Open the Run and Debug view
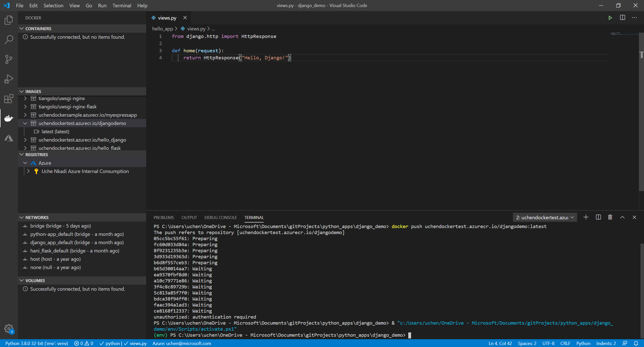Screen dimensions: 644x347 pos(9,79)
